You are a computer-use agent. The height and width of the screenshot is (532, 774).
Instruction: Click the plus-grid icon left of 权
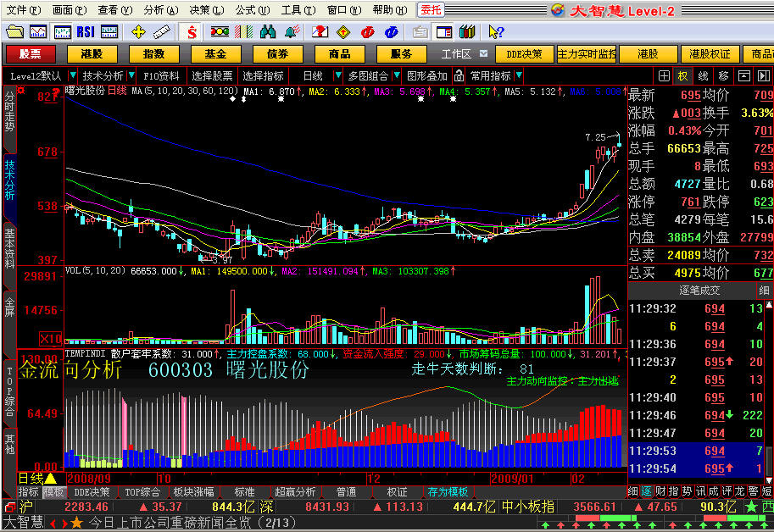[x=664, y=76]
